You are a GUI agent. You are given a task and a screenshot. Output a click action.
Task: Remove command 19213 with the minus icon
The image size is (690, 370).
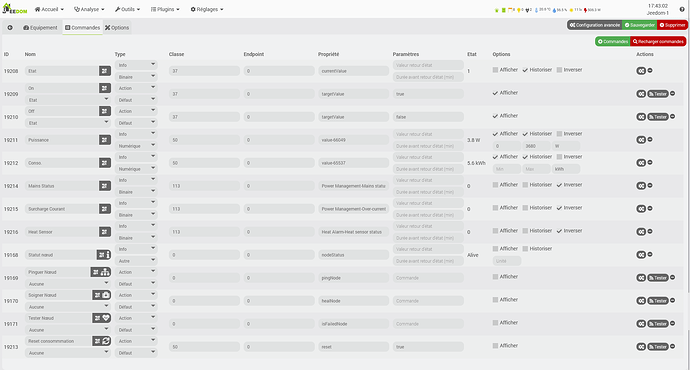pyautogui.click(x=672, y=346)
